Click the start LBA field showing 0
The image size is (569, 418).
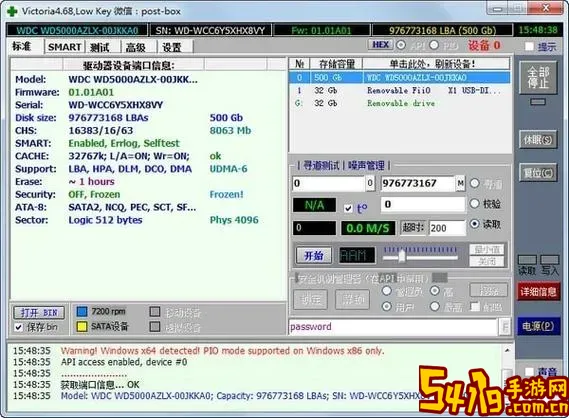tap(329, 183)
